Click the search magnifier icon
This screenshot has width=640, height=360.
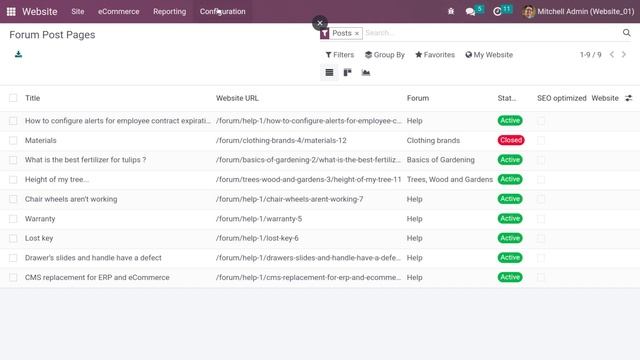pyautogui.click(x=627, y=33)
